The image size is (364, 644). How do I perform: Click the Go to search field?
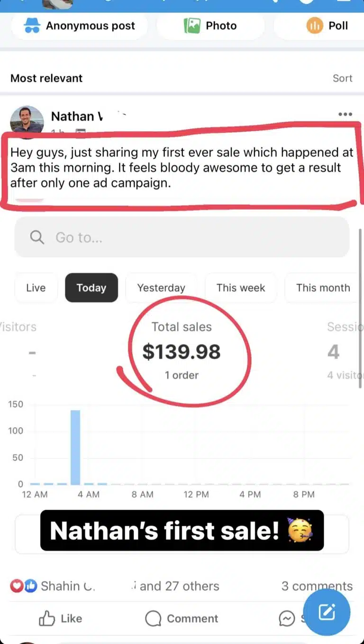182,237
